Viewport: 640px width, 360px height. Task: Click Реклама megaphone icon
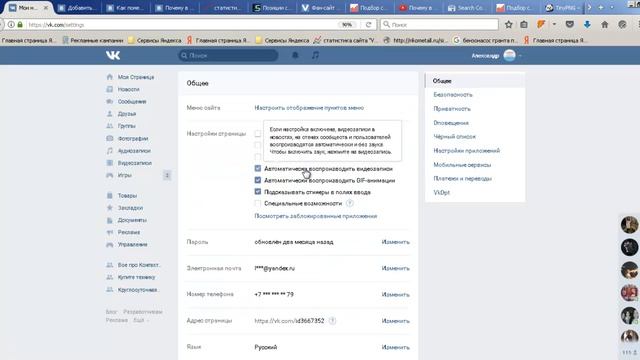click(x=109, y=232)
